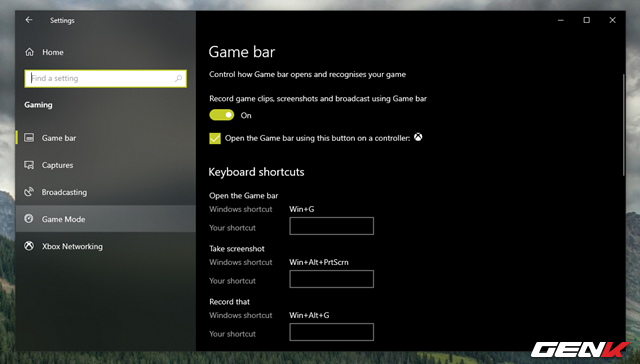
Task: Click the Win+G shortcut text
Action: pyautogui.click(x=302, y=209)
